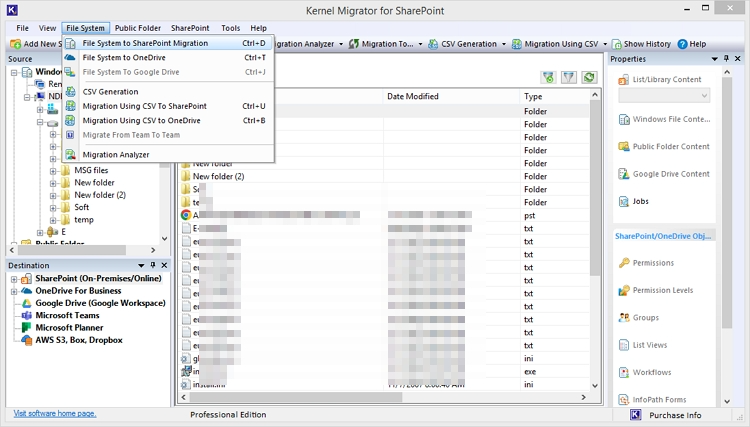Click the blue Help question mark icon
The width and height of the screenshot is (750, 427).
[683, 44]
